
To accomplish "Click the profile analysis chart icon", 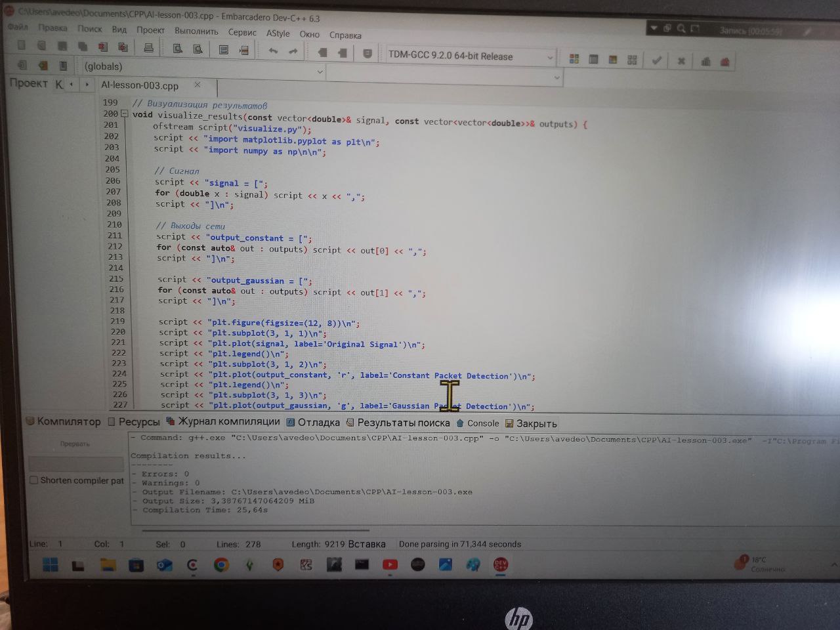I will pyautogui.click(x=706, y=62).
